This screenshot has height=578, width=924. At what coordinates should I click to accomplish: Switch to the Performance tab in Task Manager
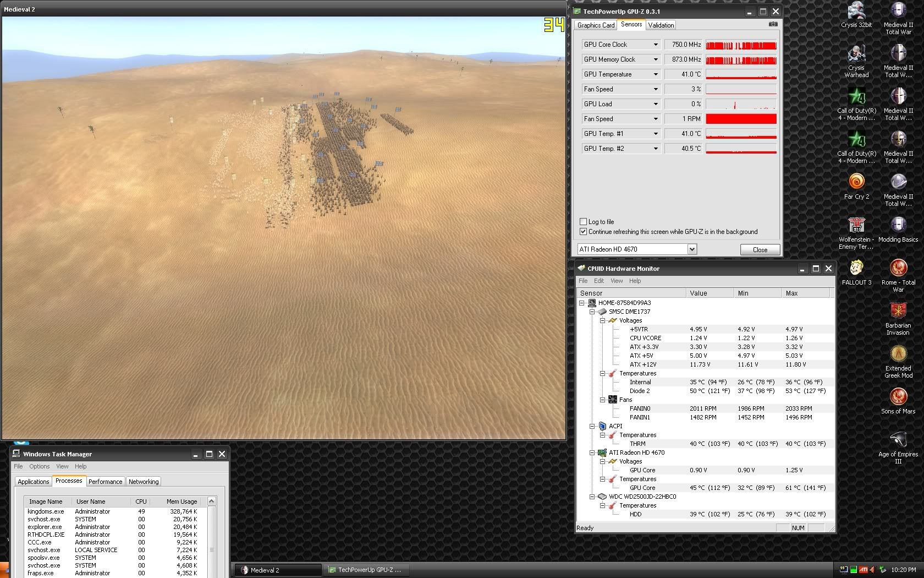105,482
